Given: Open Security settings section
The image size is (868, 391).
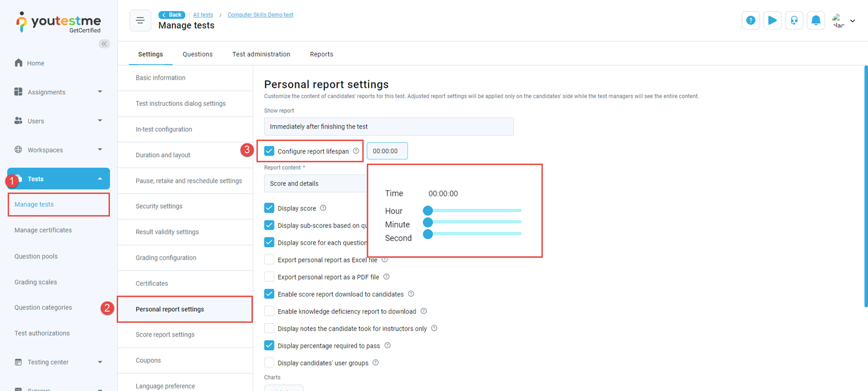Looking at the screenshot, I should [185, 206].
